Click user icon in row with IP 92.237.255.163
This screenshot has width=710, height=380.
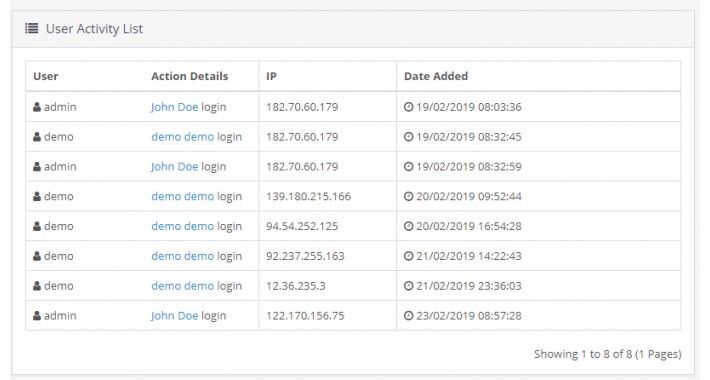click(37, 256)
